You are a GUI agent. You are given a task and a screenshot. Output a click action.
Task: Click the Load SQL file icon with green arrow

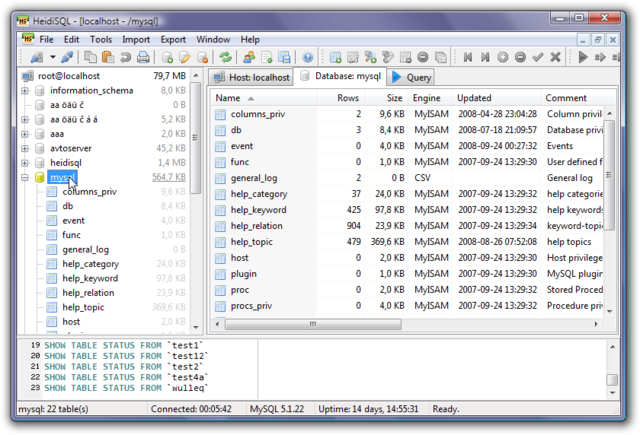click(x=267, y=57)
